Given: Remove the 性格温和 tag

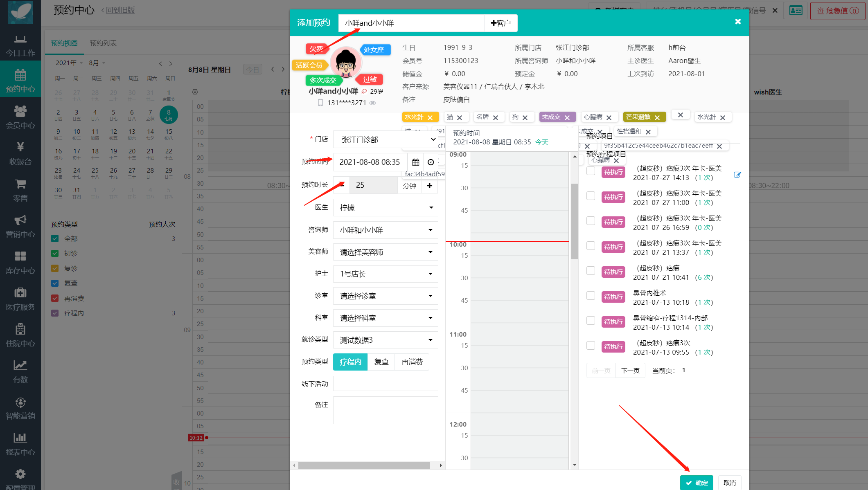Looking at the screenshot, I should [x=648, y=132].
